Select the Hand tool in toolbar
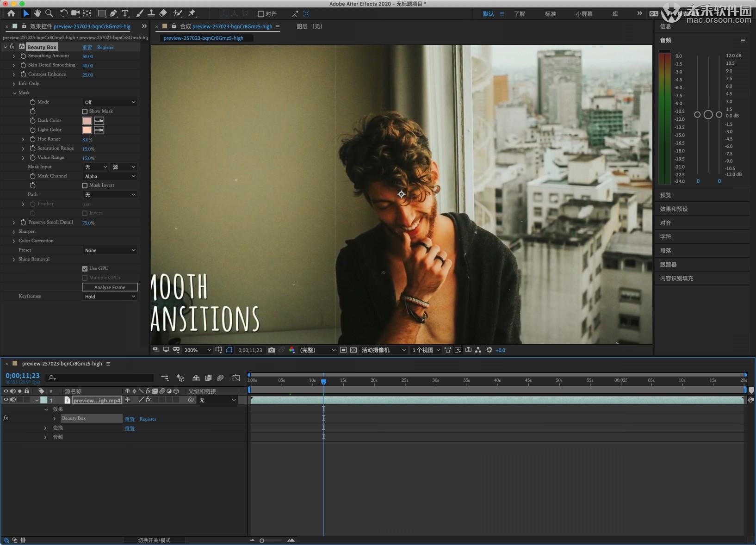 coord(37,13)
